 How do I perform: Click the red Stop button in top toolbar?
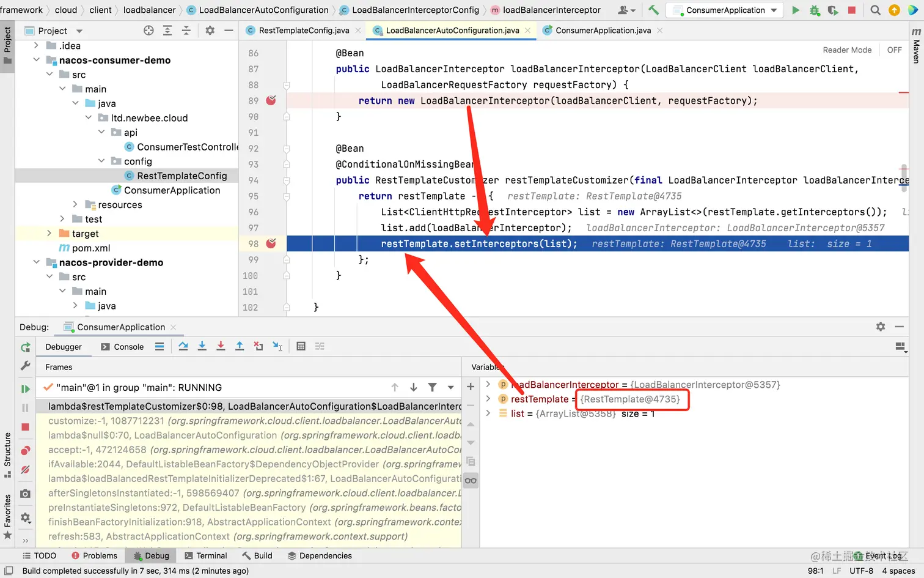852,10
